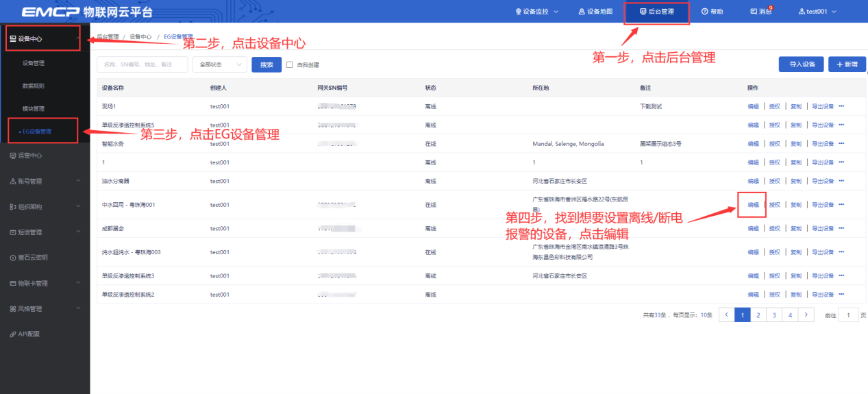Select 后台管理 in the top navigation
This screenshot has height=394, width=868.
click(x=656, y=12)
